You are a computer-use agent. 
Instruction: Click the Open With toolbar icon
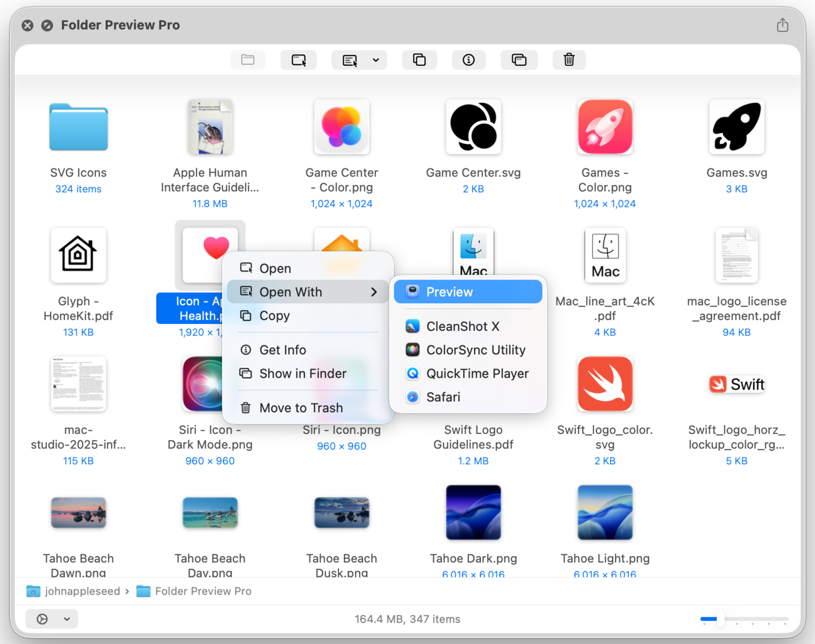tap(350, 59)
